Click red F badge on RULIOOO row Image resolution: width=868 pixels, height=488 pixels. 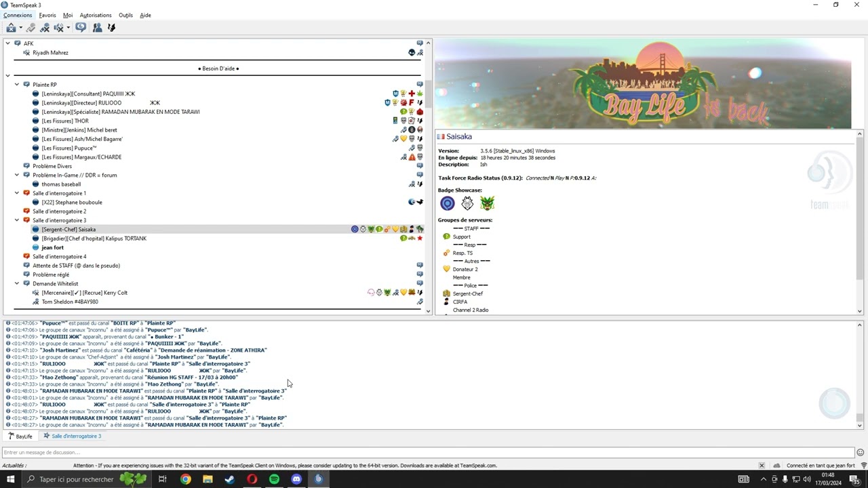point(412,103)
